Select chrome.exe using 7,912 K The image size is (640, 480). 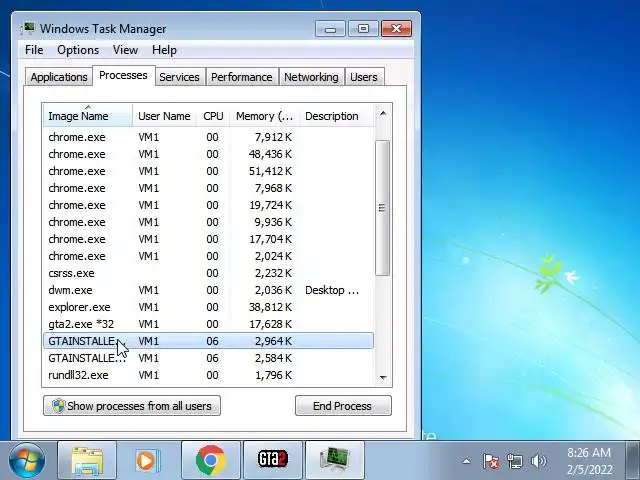pyautogui.click(x=208, y=137)
